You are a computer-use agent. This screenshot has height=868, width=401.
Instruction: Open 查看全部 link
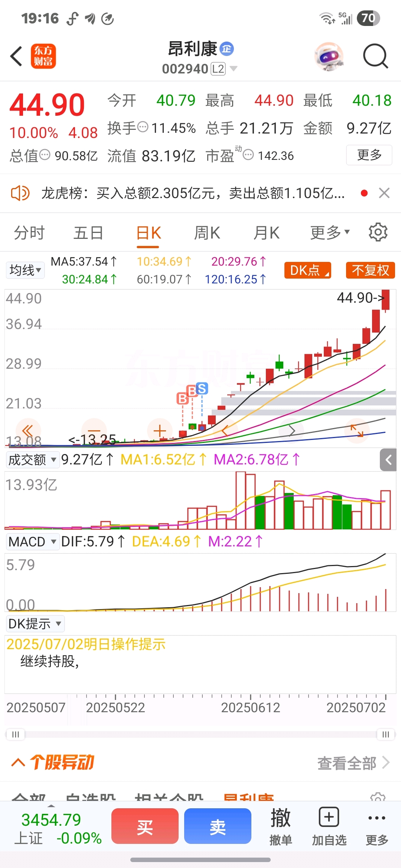(353, 763)
